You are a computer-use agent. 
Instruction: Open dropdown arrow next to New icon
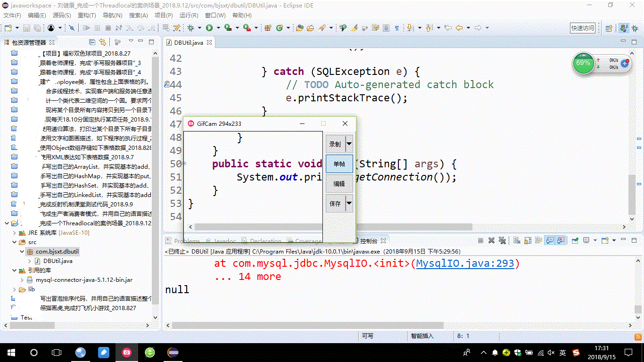(x=17, y=28)
